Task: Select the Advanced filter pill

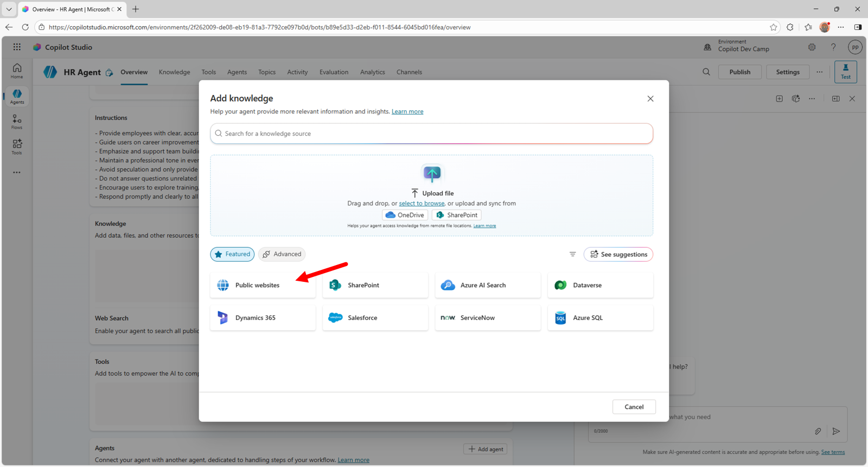Action: (x=282, y=254)
